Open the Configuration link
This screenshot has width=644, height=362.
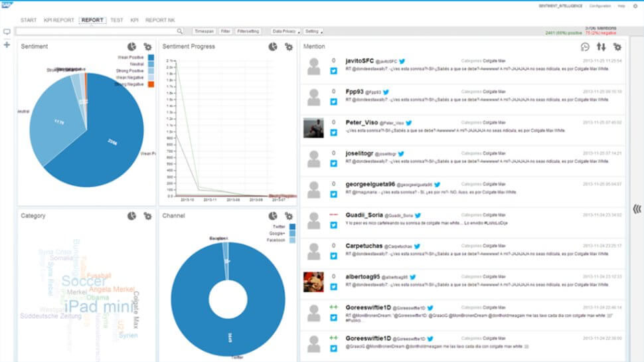click(x=600, y=6)
